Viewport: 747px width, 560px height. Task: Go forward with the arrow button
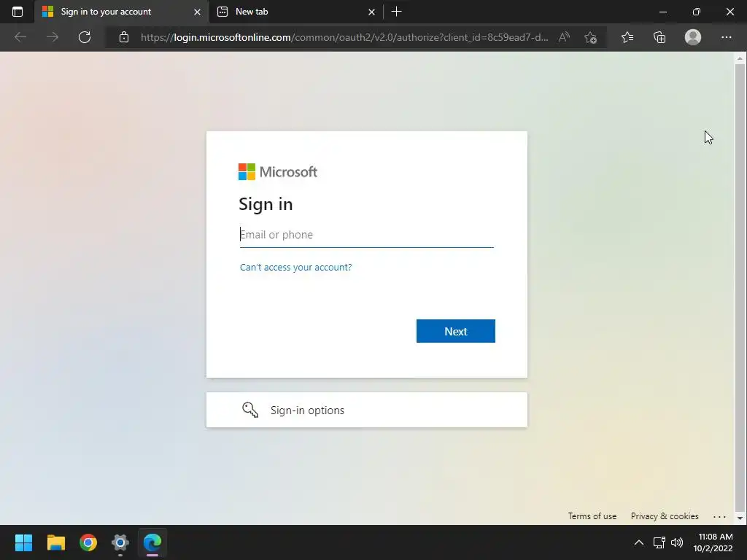tap(53, 37)
